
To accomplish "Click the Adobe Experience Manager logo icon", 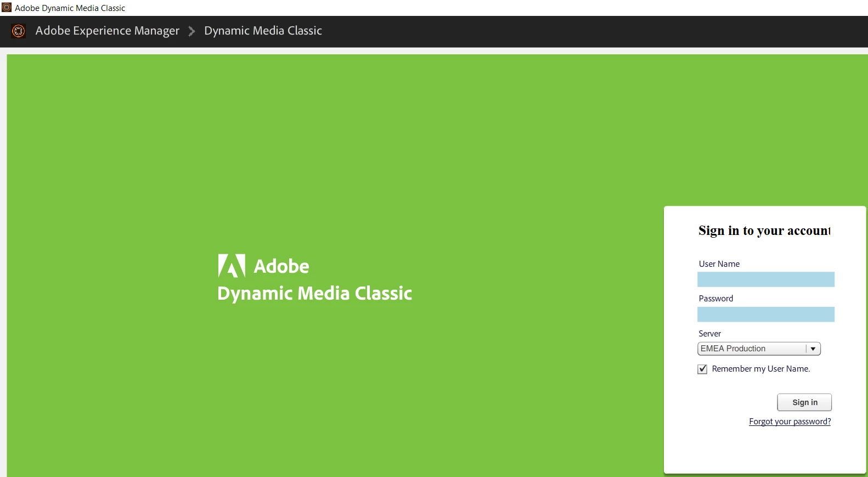I will click(x=19, y=31).
